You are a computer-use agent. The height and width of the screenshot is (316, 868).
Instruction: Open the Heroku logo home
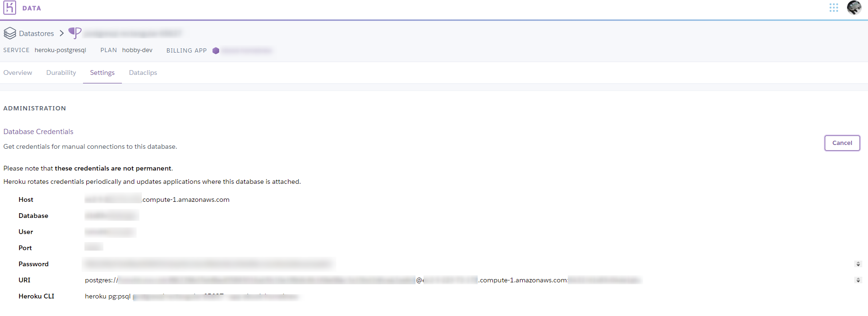click(9, 8)
